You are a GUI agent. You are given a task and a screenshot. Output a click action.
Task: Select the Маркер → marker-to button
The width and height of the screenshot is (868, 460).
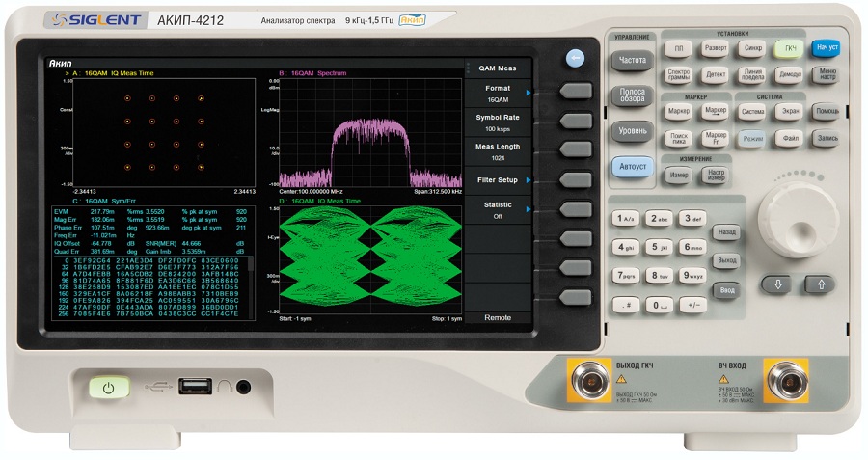pyautogui.click(x=716, y=111)
